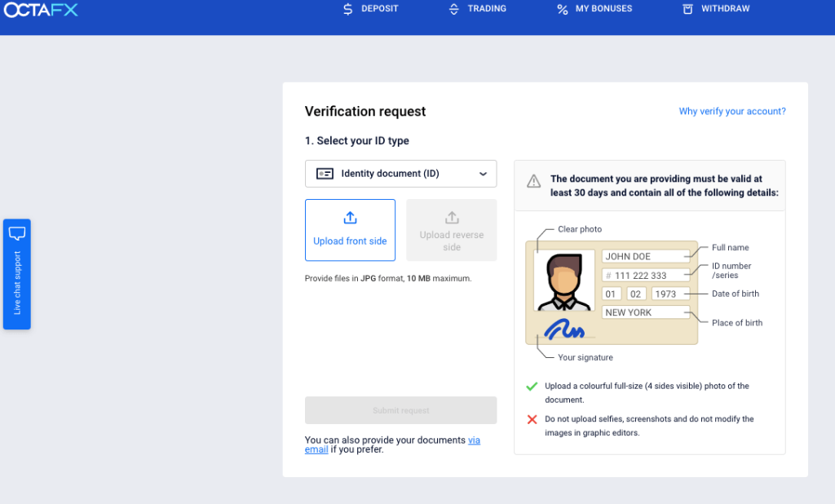This screenshot has width=835, height=504.
Task: Navigate to Withdraw
Action: pos(725,9)
